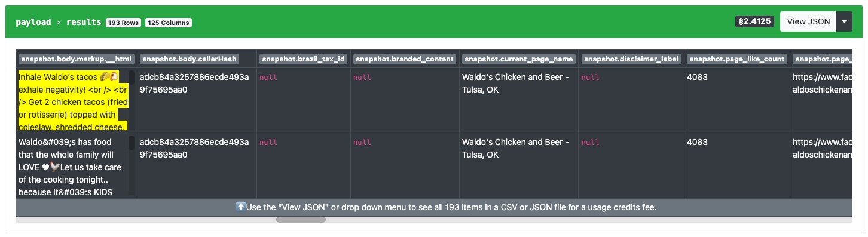Click the second row's page like count 4083
Viewport: 868px width, 237px height.
pos(697,142)
